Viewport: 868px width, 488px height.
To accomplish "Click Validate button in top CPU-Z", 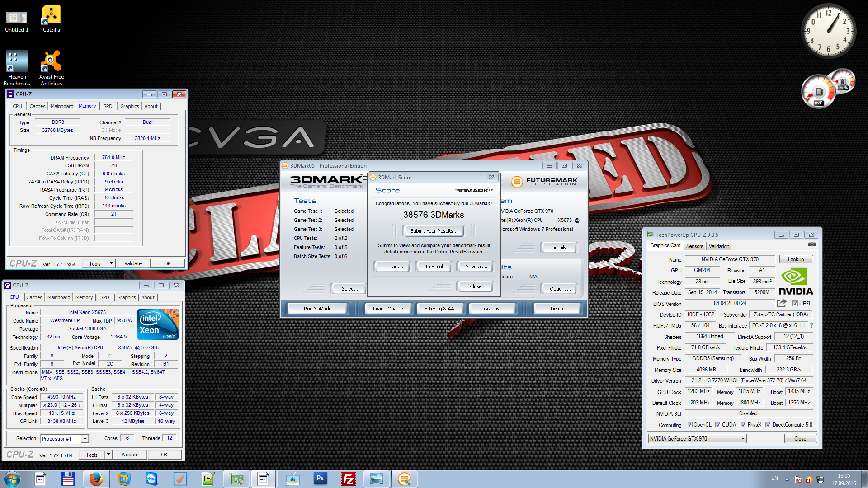I will [133, 263].
